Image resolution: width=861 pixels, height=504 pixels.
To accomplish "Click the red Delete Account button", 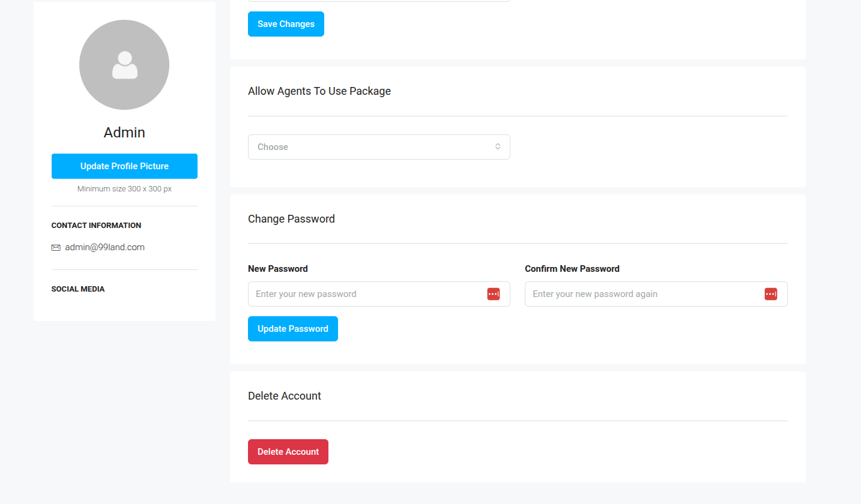I will pos(288,452).
